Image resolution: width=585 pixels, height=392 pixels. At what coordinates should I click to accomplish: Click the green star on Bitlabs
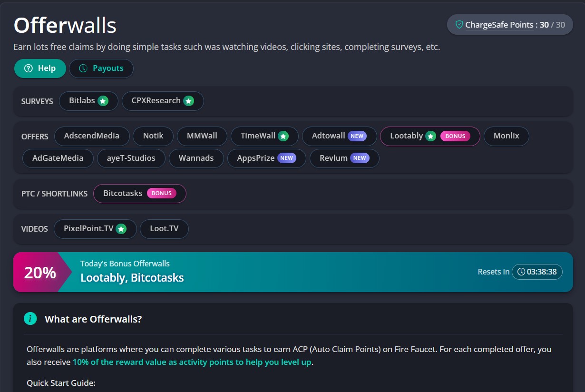pyautogui.click(x=103, y=101)
